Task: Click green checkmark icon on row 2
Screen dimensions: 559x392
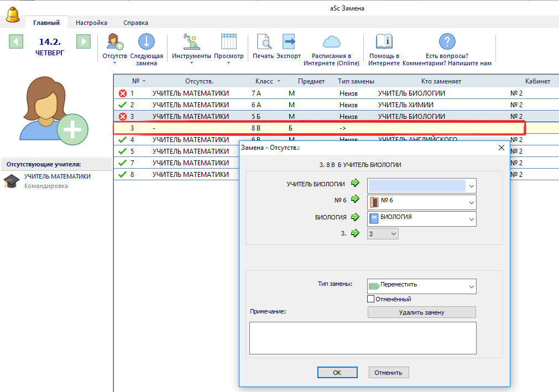Action: [123, 104]
